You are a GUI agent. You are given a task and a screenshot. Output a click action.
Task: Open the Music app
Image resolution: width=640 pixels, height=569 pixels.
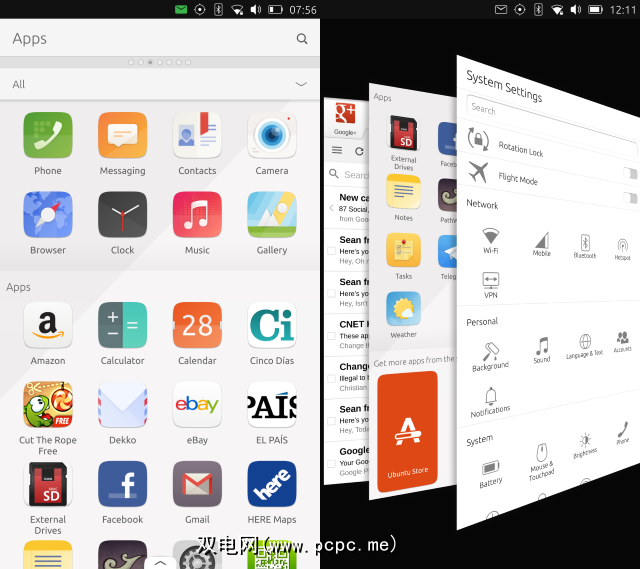click(x=197, y=214)
